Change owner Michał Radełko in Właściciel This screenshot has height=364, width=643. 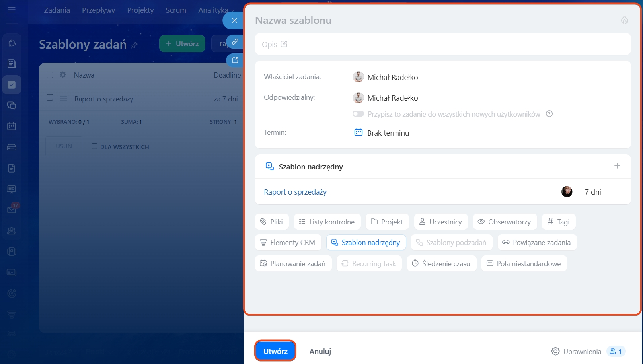(x=385, y=77)
